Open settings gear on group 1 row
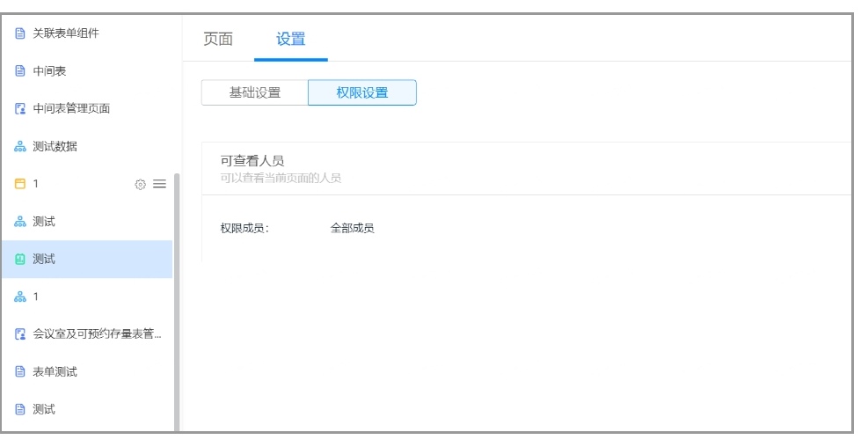Image resolution: width=868 pixels, height=447 pixels. point(141,185)
